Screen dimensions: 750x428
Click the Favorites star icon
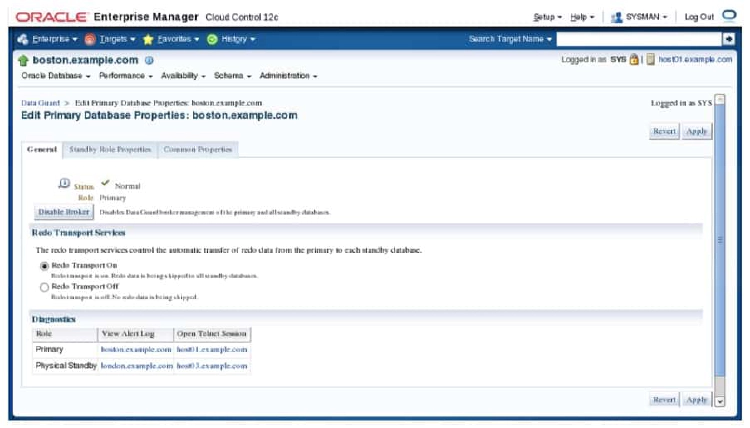148,39
